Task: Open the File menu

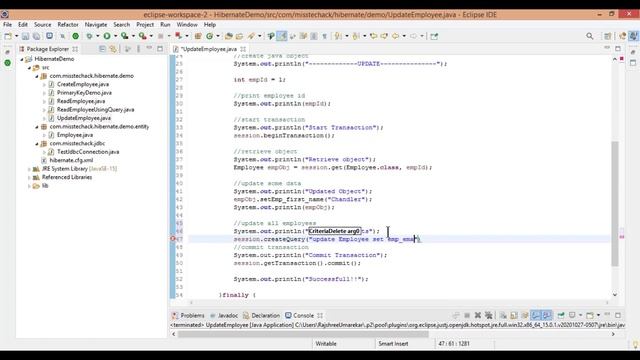Action: click(8, 25)
